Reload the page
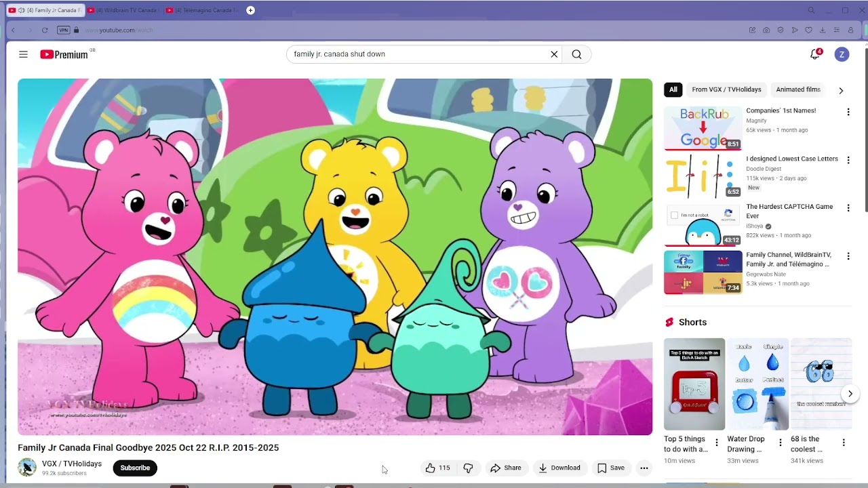This screenshot has width=868, height=488. tap(45, 30)
